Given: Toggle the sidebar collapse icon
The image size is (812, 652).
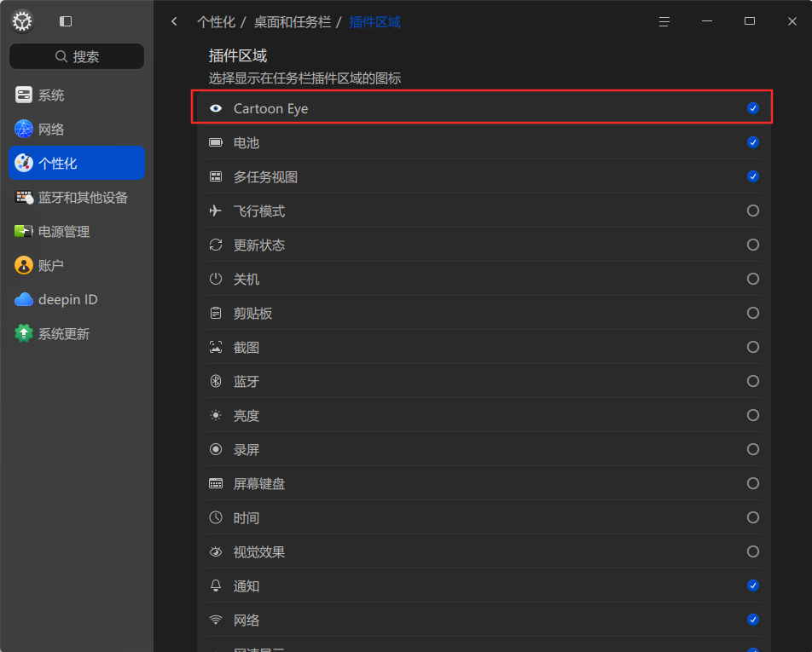Looking at the screenshot, I should (66, 21).
